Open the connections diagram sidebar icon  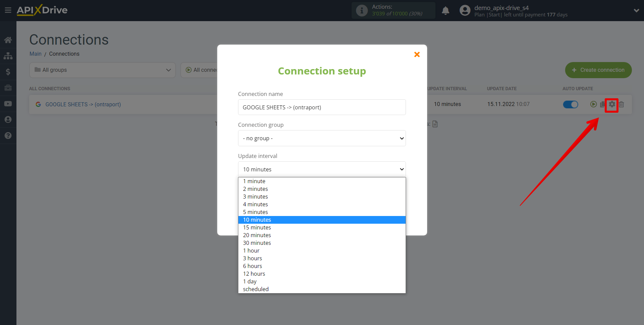[8, 56]
